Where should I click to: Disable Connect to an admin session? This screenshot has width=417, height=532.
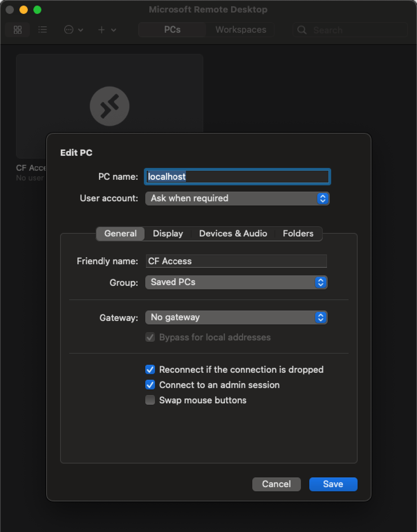point(150,385)
